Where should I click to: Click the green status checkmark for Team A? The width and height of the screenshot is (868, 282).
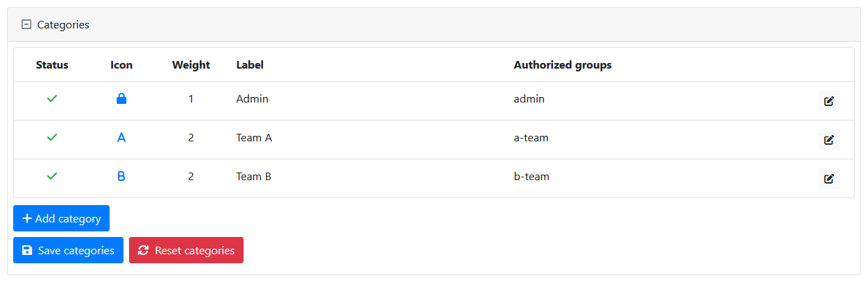pyautogui.click(x=52, y=138)
